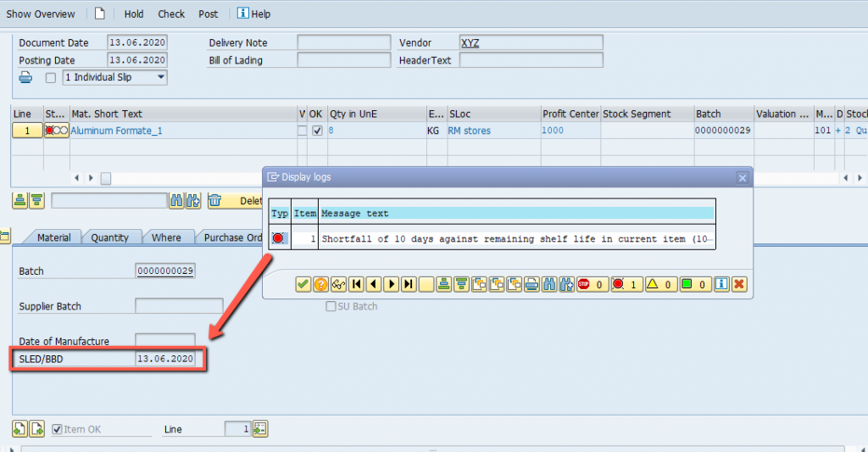This screenshot has width=868, height=452.
Task: Click the Delivery Note input field
Action: [344, 42]
